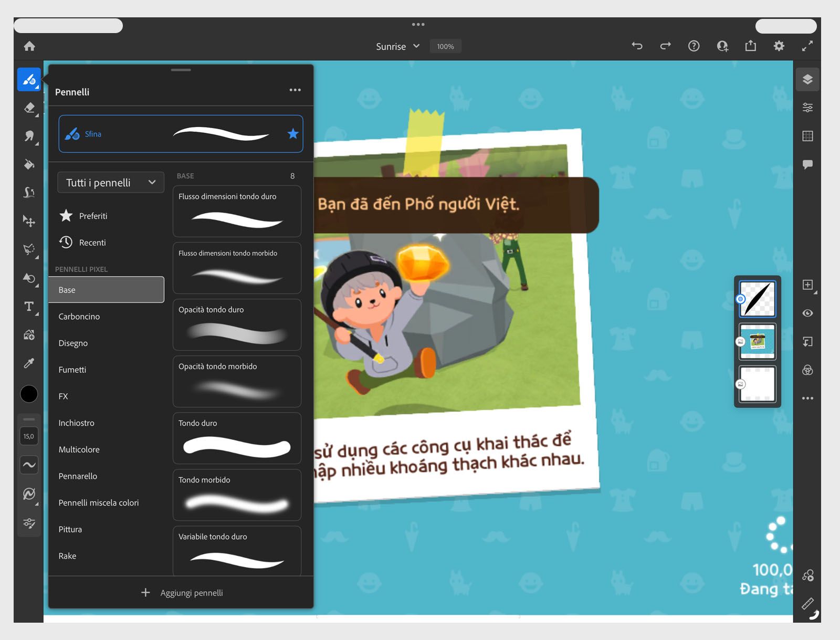Open the brush size 15,0 control
The height and width of the screenshot is (640, 840).
click(29, 436)
